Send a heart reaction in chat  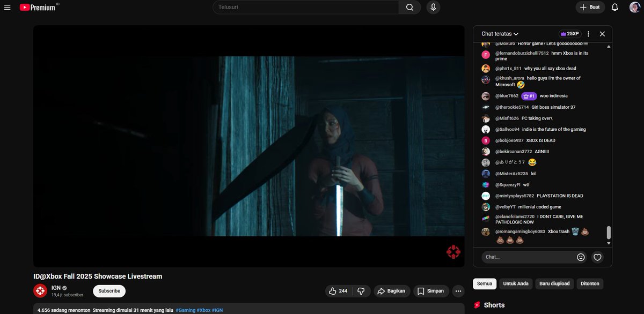[x=597, y=257]
